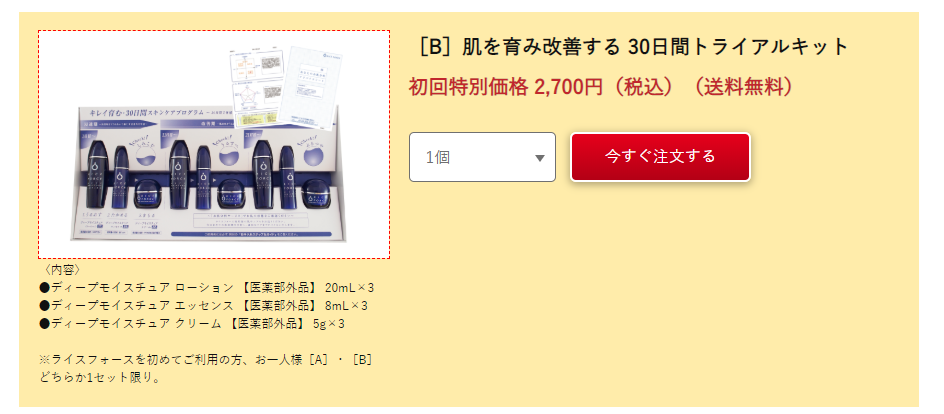This screenshot has width=944, height=414.
Task: Click the ディープモイスチュア クリーム 5g×3 line
Action: coord(192,323)
